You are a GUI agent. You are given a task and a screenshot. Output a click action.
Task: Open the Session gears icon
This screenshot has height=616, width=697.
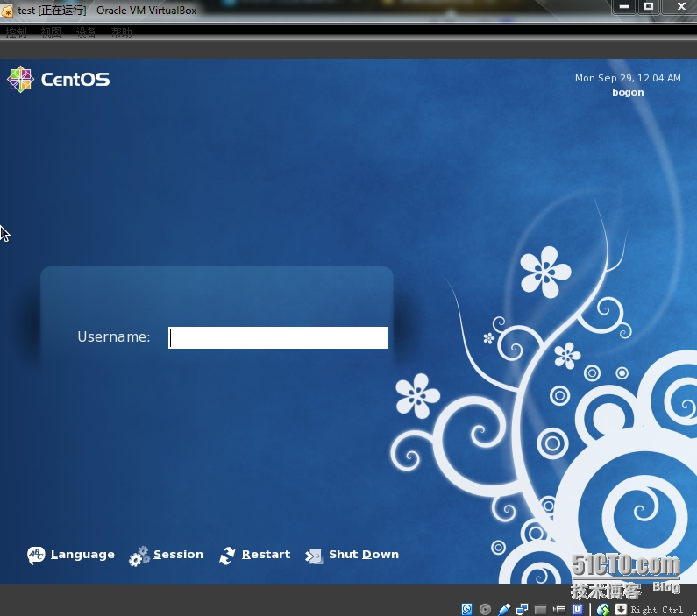(x=139, y=556)
